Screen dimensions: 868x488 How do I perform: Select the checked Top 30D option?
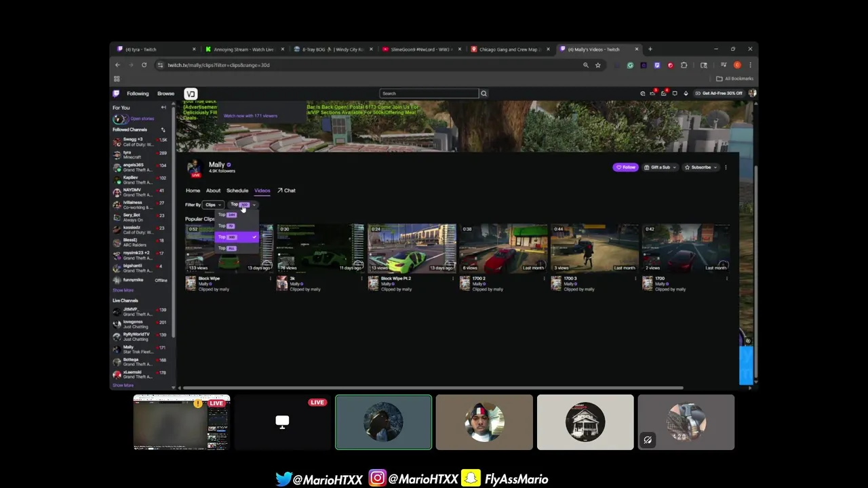(237, 237)
